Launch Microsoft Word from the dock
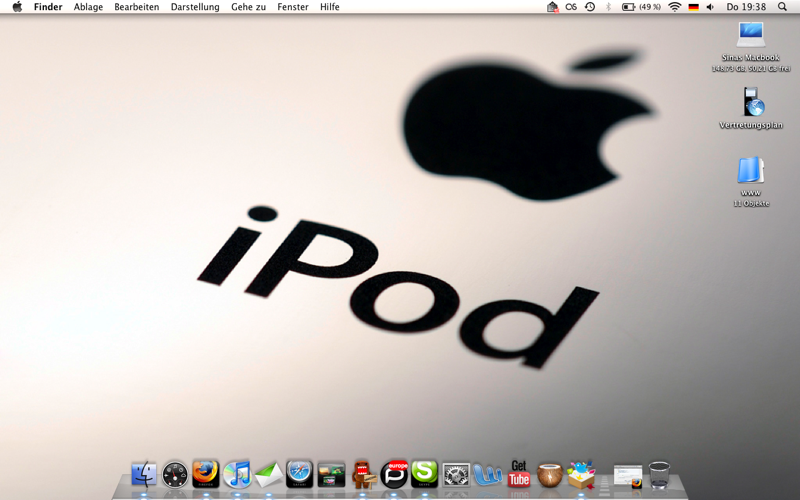 tap(487, 475)
